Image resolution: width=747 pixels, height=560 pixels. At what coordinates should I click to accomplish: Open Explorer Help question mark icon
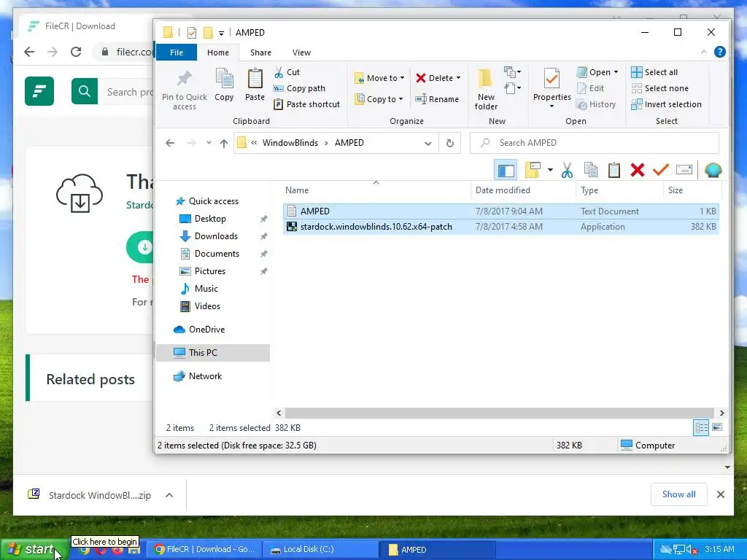[720, 52]
